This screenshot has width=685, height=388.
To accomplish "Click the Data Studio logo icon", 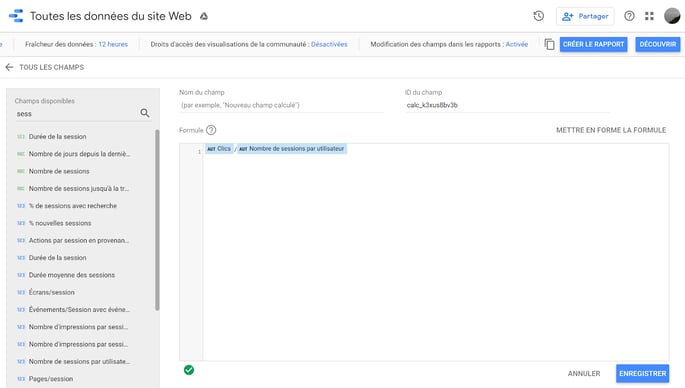I will click(16, 16).
